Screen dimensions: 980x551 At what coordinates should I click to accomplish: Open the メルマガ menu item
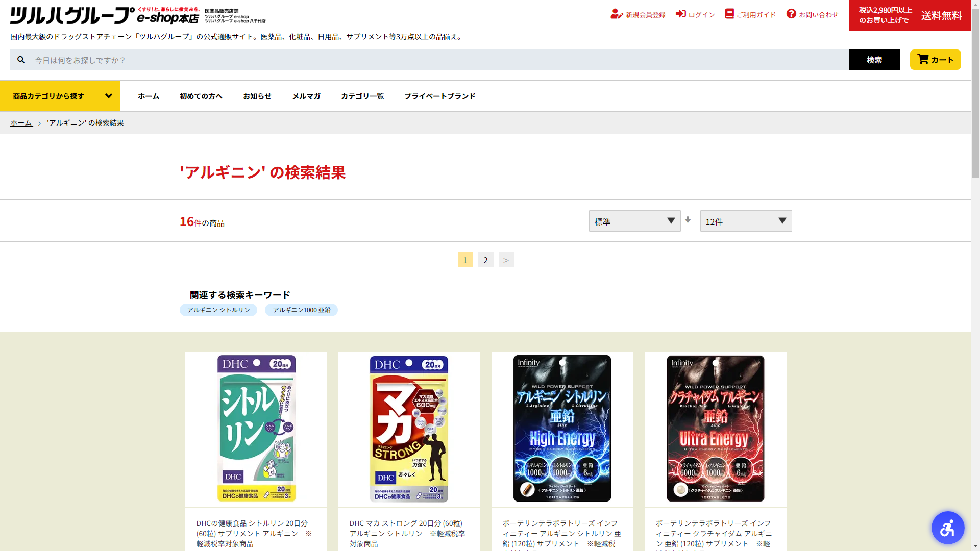306,96
